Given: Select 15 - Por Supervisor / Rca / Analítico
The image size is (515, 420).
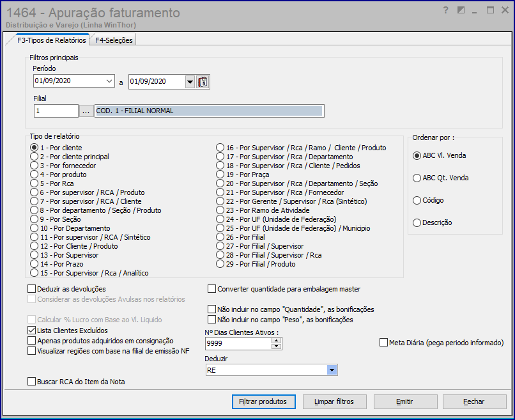Looking at the screenshot, I should (x=89, y=273).
